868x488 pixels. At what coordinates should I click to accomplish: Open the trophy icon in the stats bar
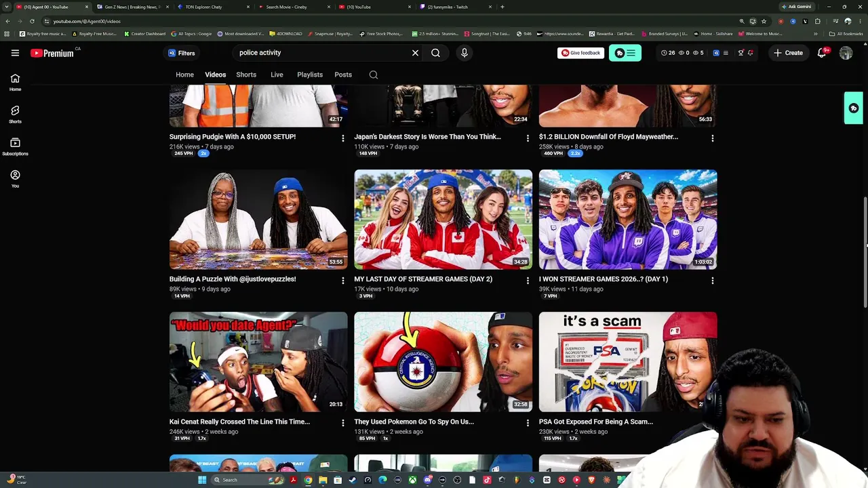[x=741, y=53]
